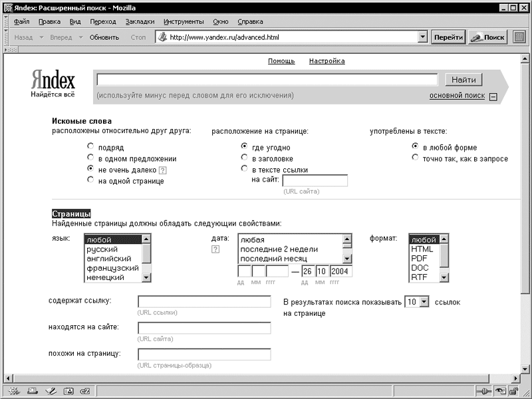Viewport: 532px width, 399px height.
Task: Follow the "основной поиск" link
Action: (457, 96)
